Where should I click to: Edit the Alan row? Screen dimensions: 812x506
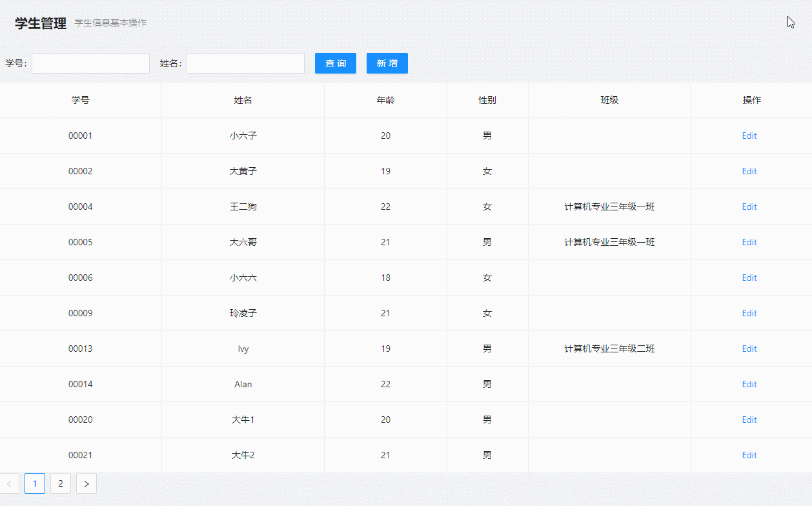coord(749,384)
